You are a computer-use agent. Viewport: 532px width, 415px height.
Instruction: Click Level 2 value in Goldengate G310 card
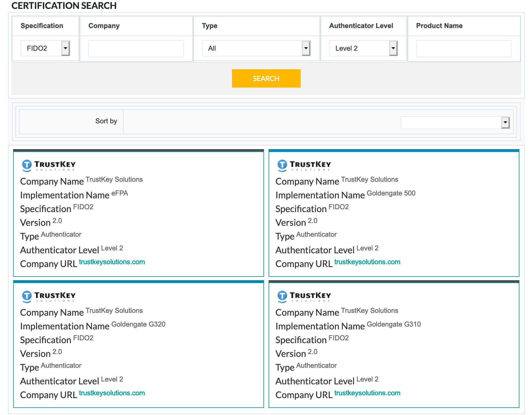[368, 379]
